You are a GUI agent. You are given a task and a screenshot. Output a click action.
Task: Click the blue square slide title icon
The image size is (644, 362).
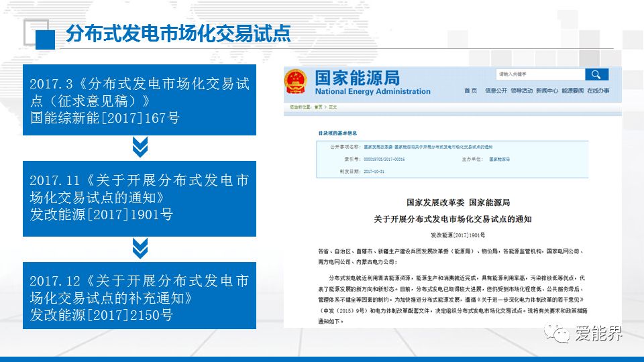(44, 39)
